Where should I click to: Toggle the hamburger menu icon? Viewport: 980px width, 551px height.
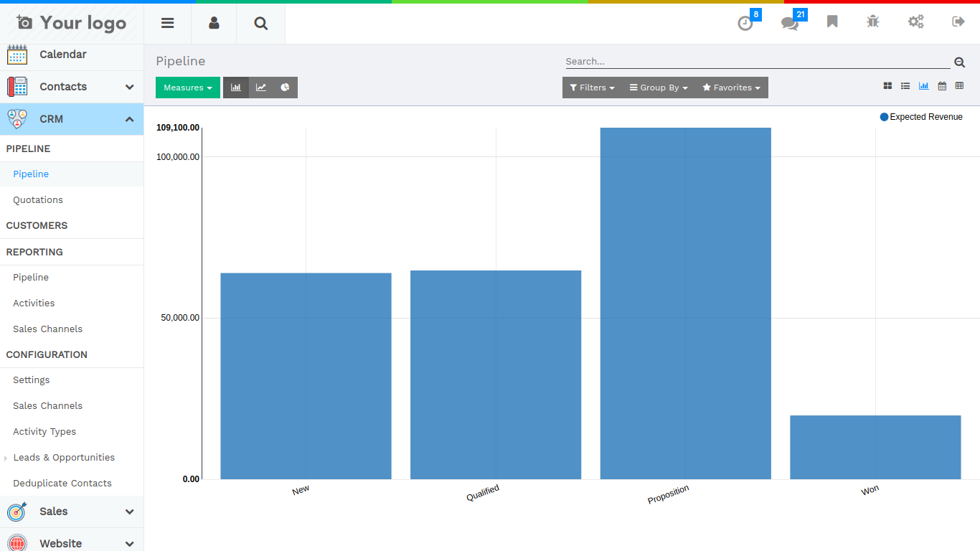pos(167,23)
